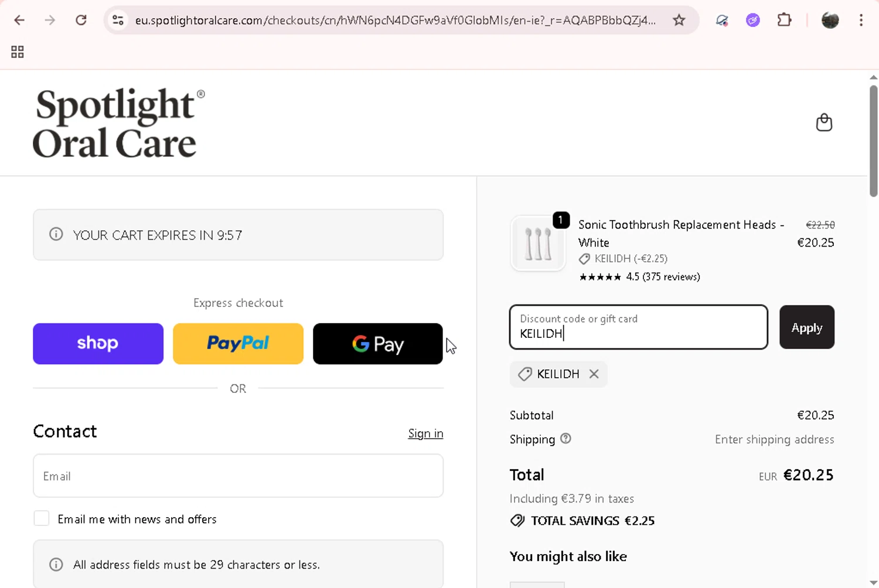Click 'Sonic Toothbrush Replacement Heads - White' text
This screenshot has height=588, width=879.
click(x=681, y=234)
